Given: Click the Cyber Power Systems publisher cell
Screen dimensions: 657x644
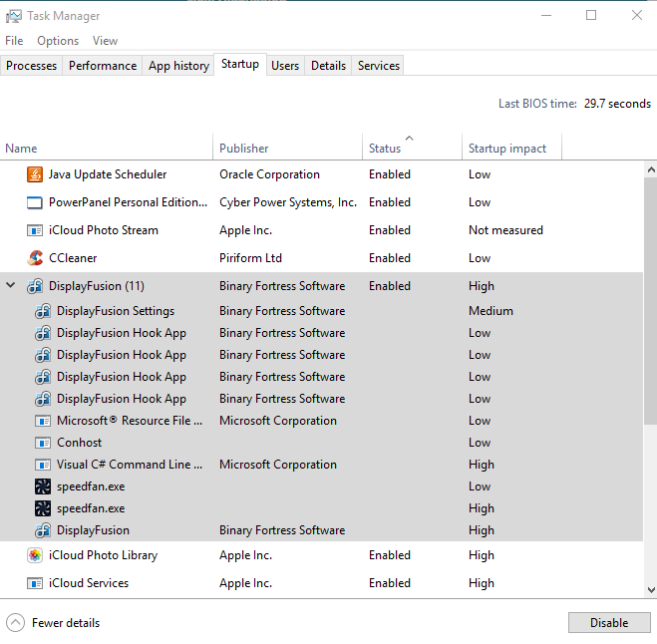Looking at the screenshot, I should click(288, 202).
